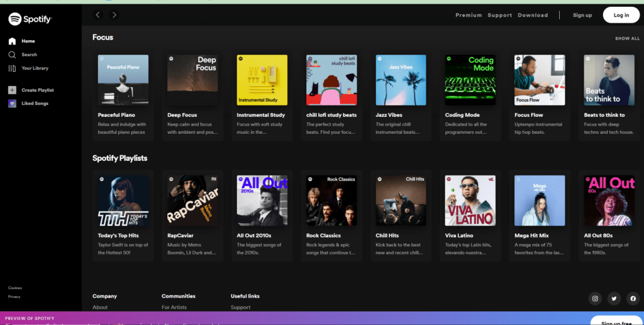The image size is (644, 325).
Task: Open the Your Library icon
Action: (x=12, y=68)
